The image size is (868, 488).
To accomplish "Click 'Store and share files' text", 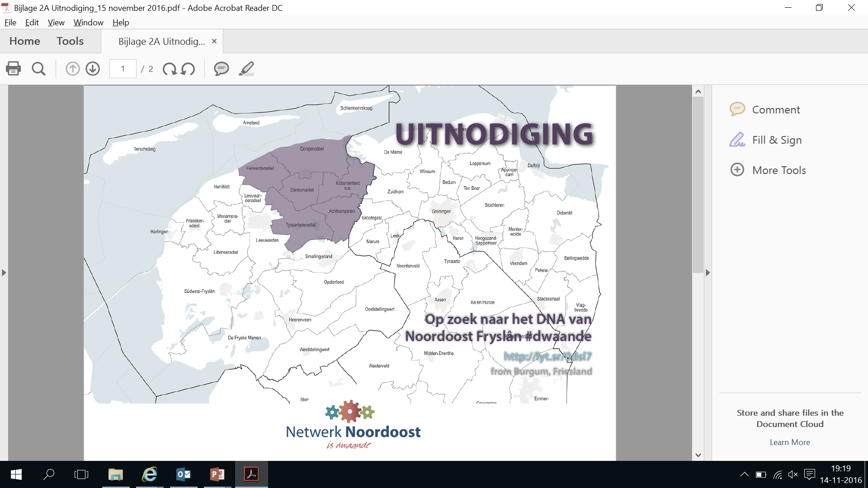I will (790, 418).
